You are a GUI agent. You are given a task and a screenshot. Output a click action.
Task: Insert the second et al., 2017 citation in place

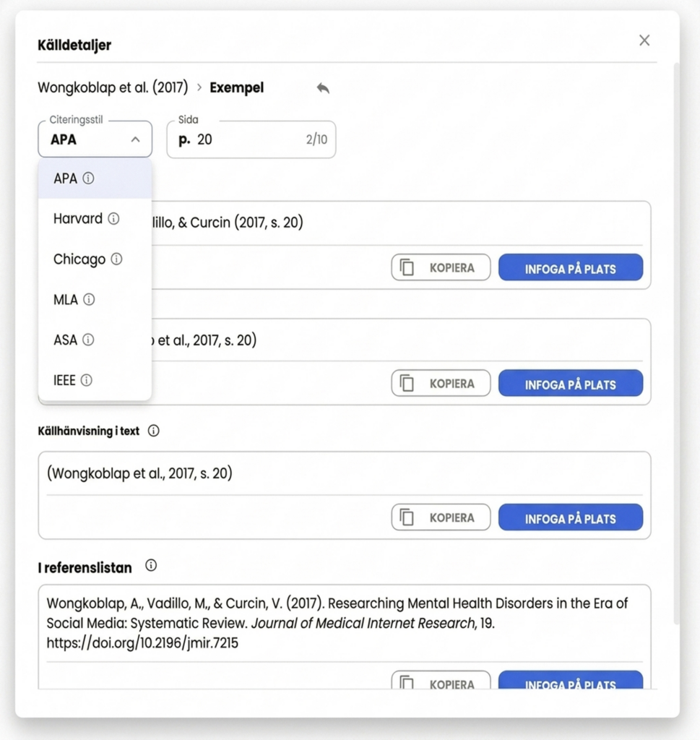click(570, 383)
